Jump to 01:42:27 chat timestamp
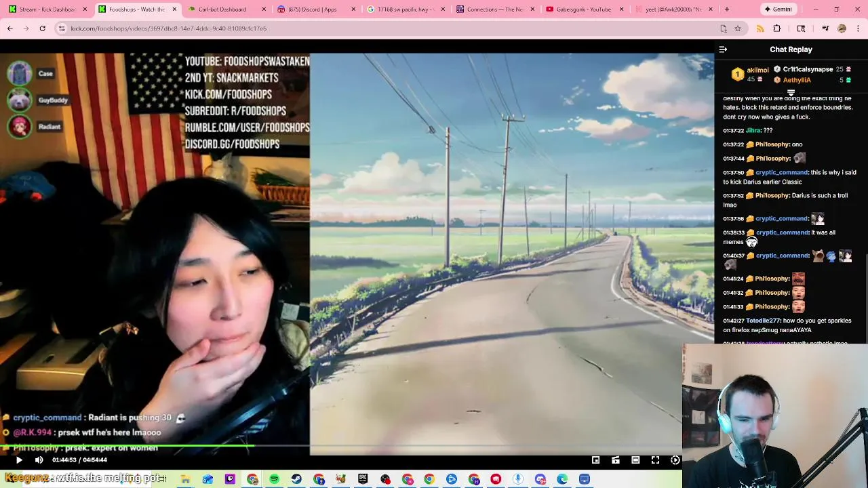 coord(734,321)
